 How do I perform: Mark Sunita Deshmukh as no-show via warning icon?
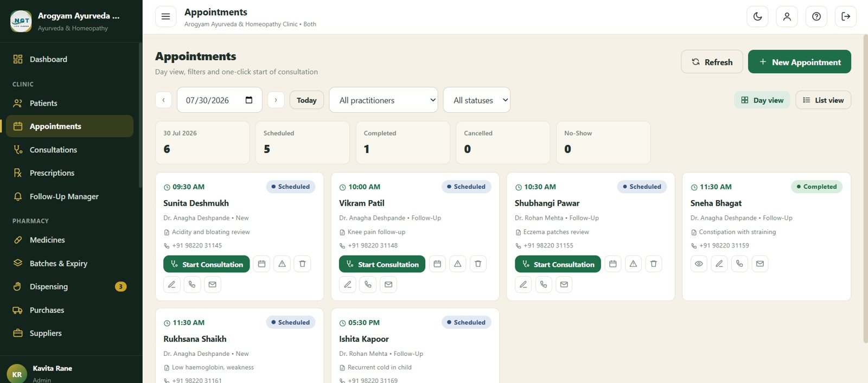click(x=282, y=264)
